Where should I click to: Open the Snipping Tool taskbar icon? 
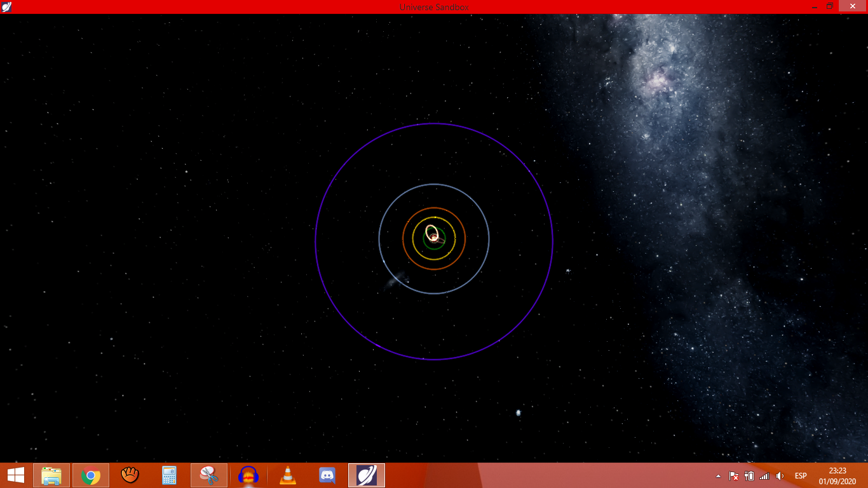208,475
